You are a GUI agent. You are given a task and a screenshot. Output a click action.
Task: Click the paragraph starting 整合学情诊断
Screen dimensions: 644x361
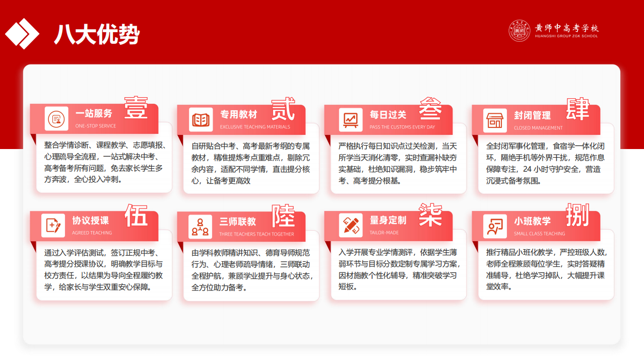(105, 162)
